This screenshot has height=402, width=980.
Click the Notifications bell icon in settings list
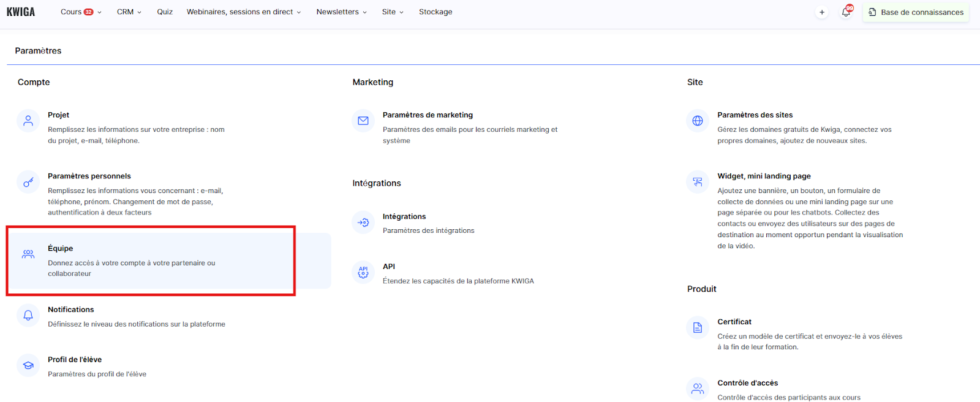point(28,316)
